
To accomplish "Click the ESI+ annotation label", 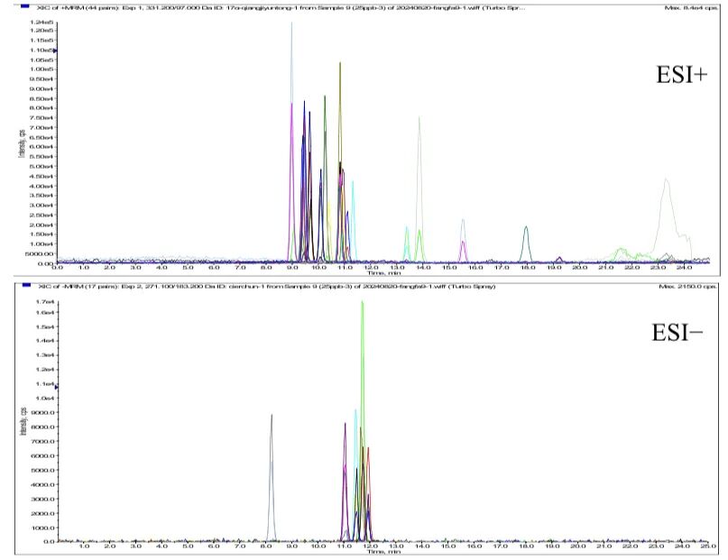I will (x=682, y=75).
